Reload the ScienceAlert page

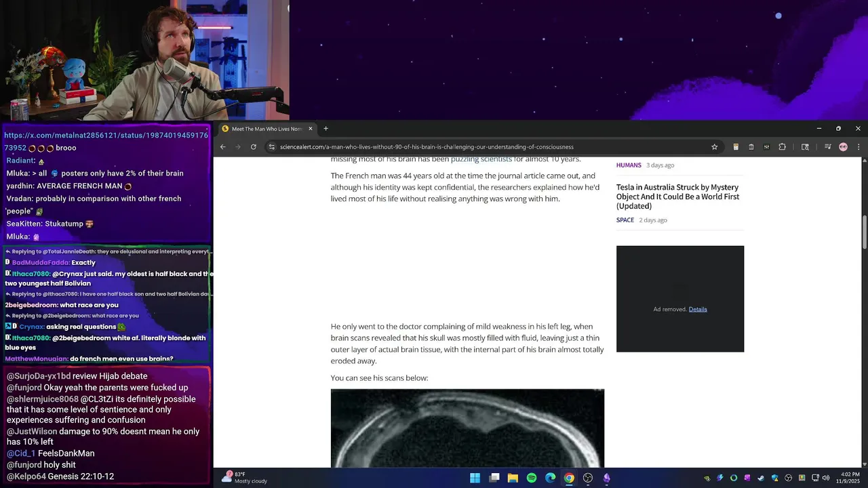[254, 147]
